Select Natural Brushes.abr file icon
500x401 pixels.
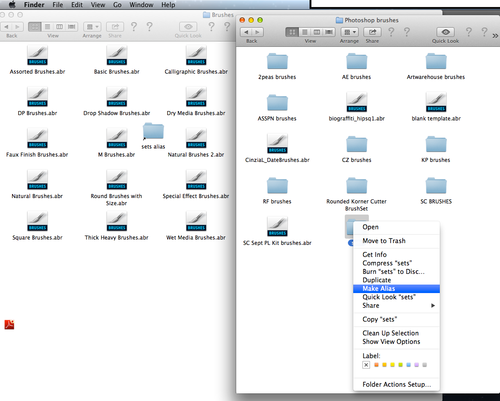(37, 180)
